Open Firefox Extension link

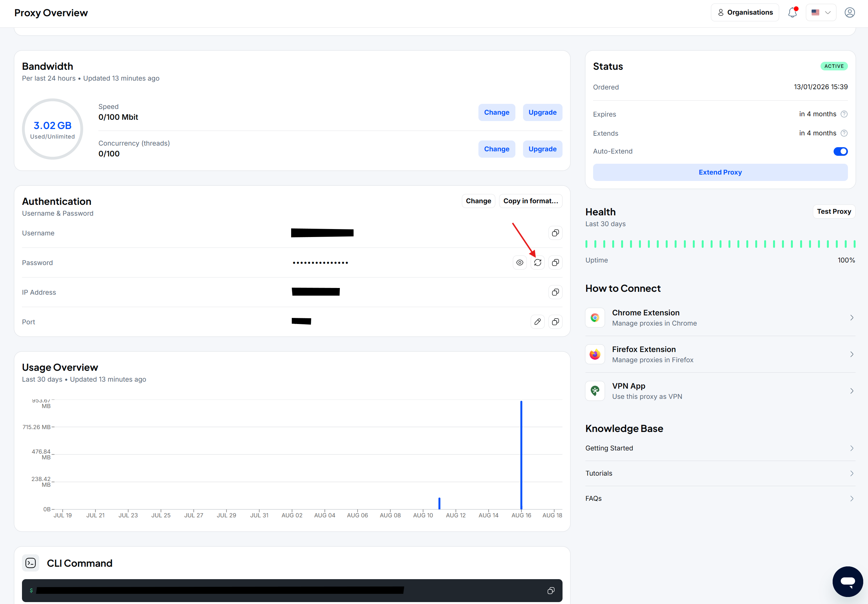pyautogui.click(x=720, y=354)
